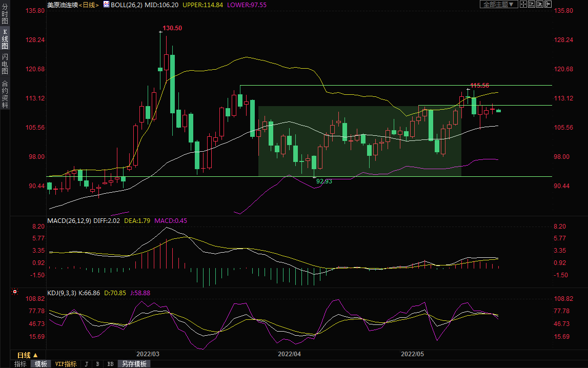Click the vertical axis scaling icon

(x=531, y=4)
